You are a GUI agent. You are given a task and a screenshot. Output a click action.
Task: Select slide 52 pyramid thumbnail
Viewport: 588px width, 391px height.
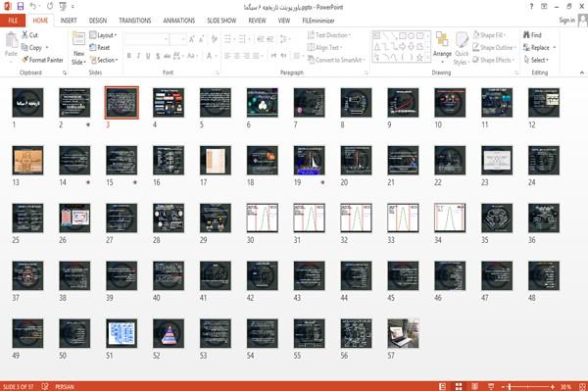pos(169,333)
